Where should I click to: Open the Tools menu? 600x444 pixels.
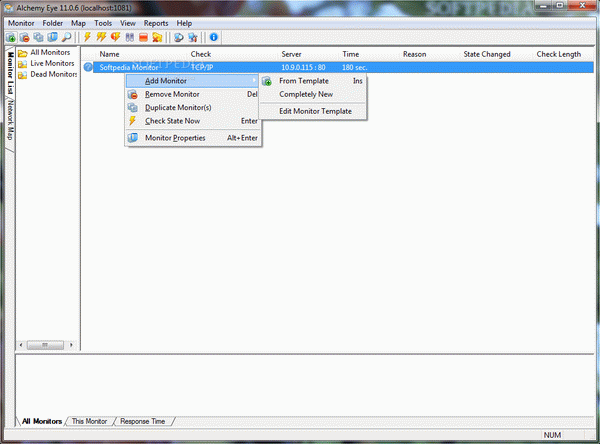point(103,22)
